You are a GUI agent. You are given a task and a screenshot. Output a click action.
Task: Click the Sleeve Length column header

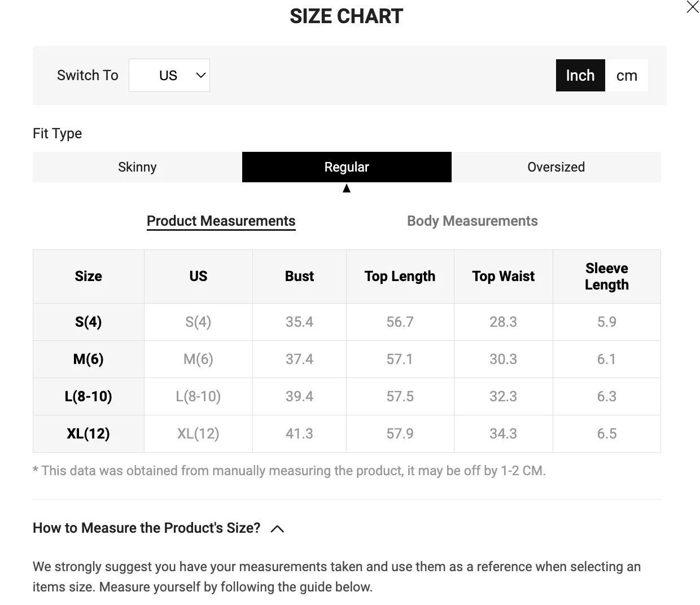606,276
